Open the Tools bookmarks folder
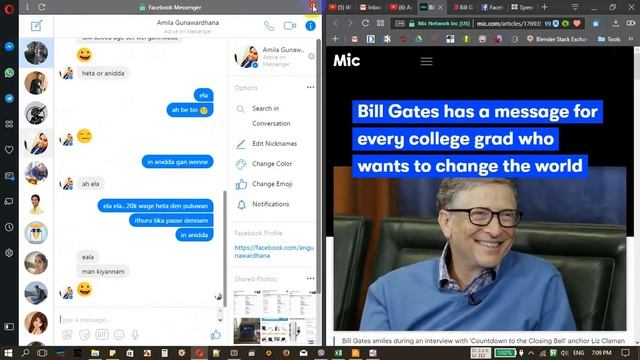 point(609,39)
